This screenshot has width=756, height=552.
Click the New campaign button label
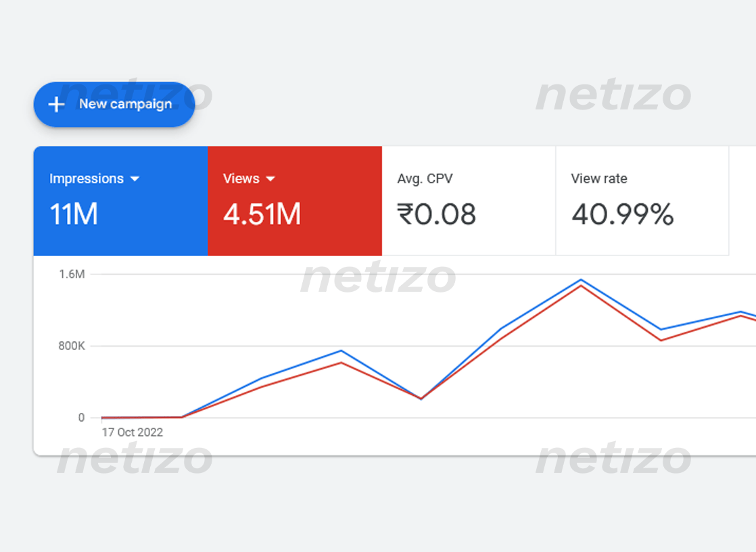tap(125, 104)
